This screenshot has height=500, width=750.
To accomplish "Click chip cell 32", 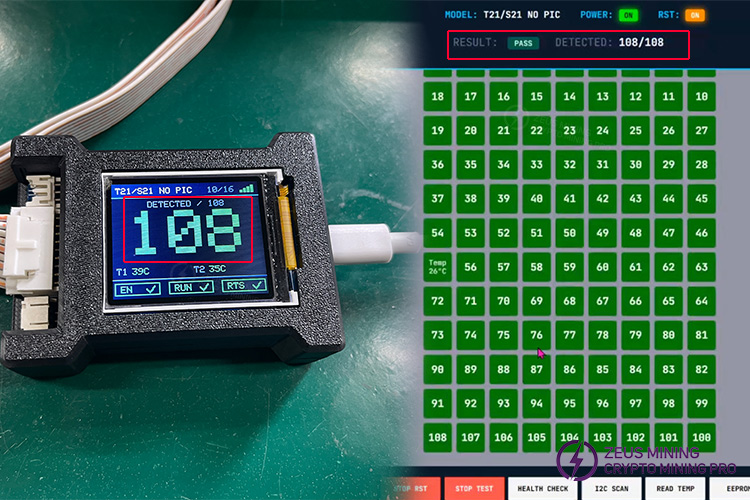I will (x=569, y=165).
